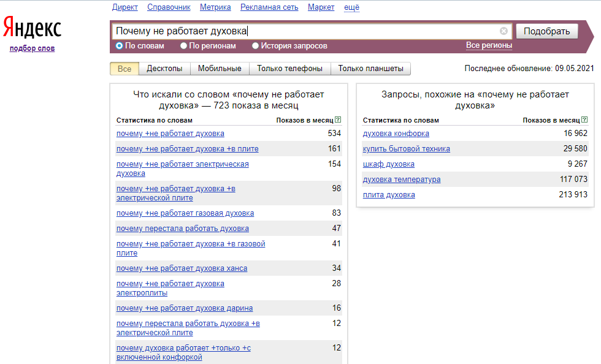Switch to the 'Мобильные' tab
The width and height of the screenshot is (601, 364).
(x=220, y=69)
